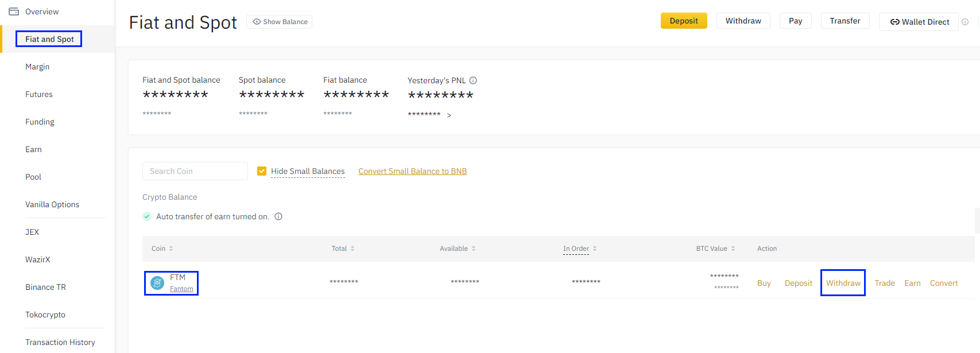The image size is (980, 353).
Task: Click the Spot balance label
Action: click(x=262, y=80)
